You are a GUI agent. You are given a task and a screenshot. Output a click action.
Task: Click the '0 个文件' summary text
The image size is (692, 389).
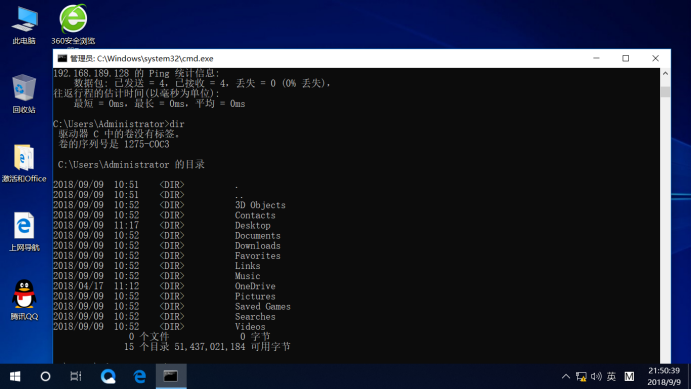pyautogui.click(x=149, y=336)
